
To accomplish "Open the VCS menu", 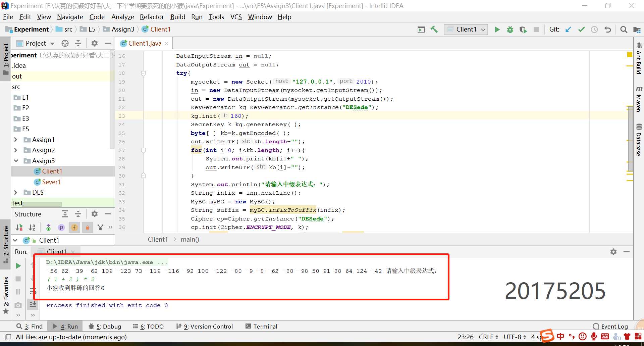I will (236, 17).
